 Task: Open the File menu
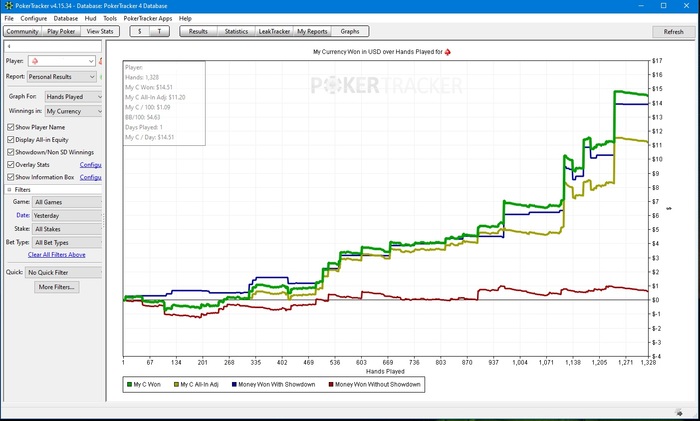[x=9, y=18]
